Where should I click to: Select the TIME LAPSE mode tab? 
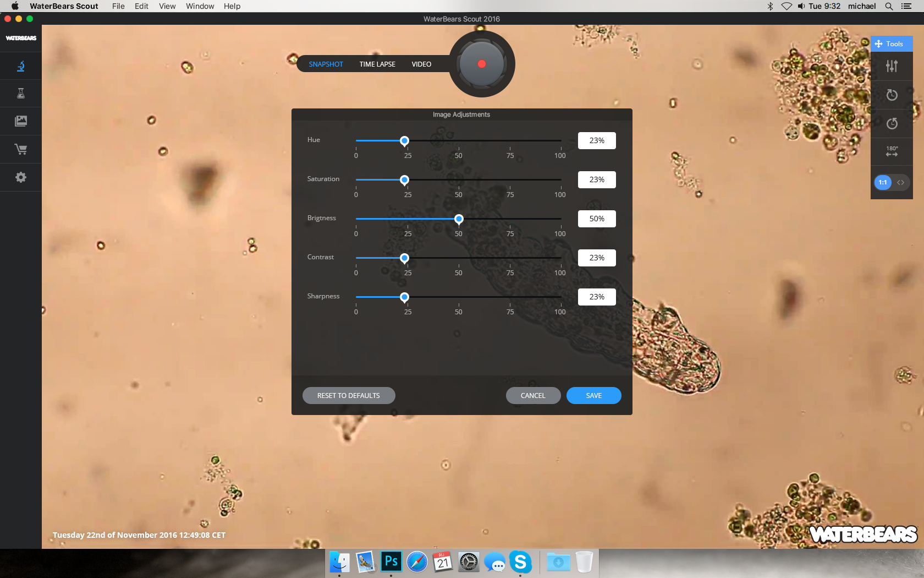pyautogui.click(x=377, y=64)
